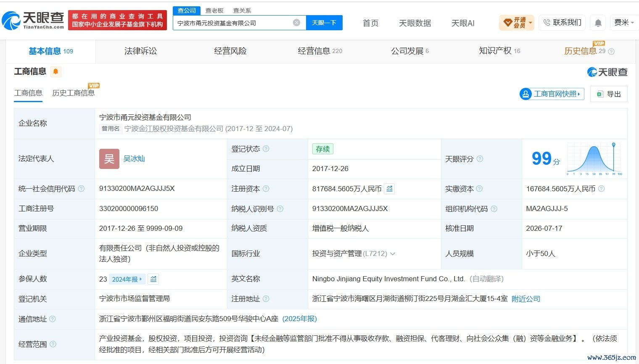Switch to the 经营风险 tab

point(230,51)
